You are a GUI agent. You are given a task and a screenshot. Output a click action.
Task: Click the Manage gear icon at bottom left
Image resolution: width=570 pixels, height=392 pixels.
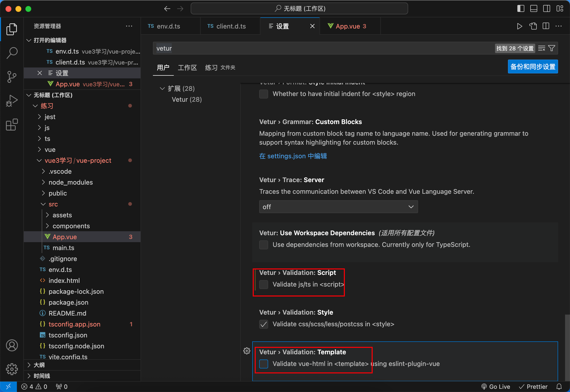tap(12, 369)
